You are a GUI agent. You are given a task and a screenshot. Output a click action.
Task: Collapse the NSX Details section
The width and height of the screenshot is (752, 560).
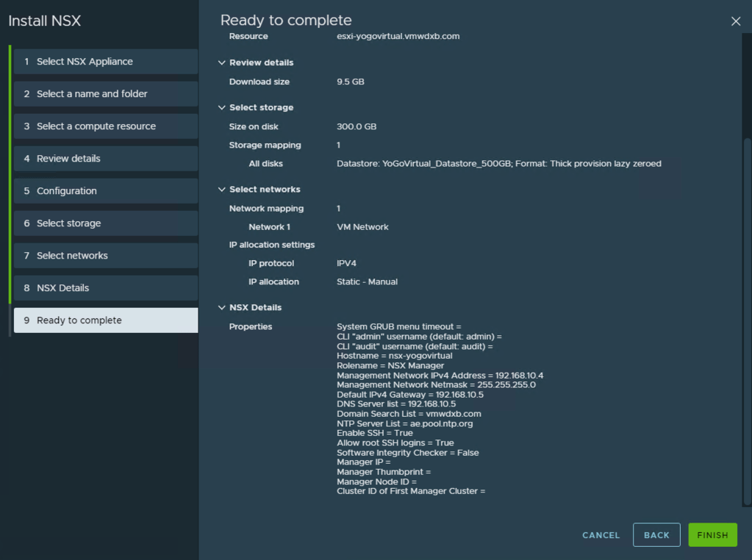(222, 308)
